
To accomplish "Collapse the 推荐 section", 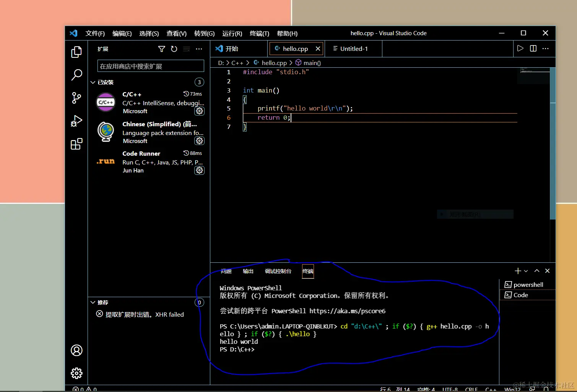I will pyautogui.click(x=93, y=303).
